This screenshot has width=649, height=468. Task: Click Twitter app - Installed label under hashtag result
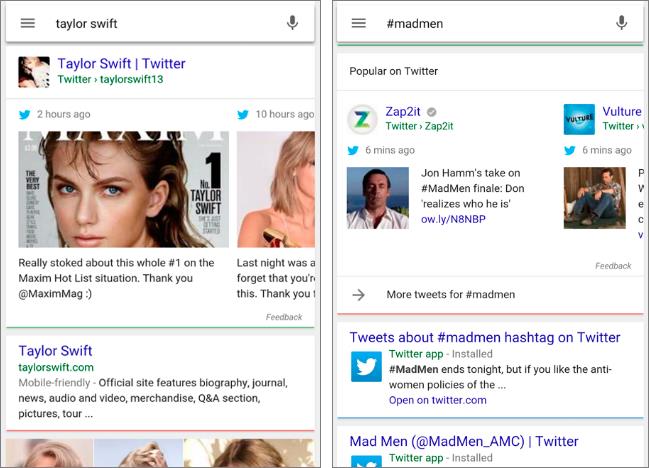click(440, 354)
